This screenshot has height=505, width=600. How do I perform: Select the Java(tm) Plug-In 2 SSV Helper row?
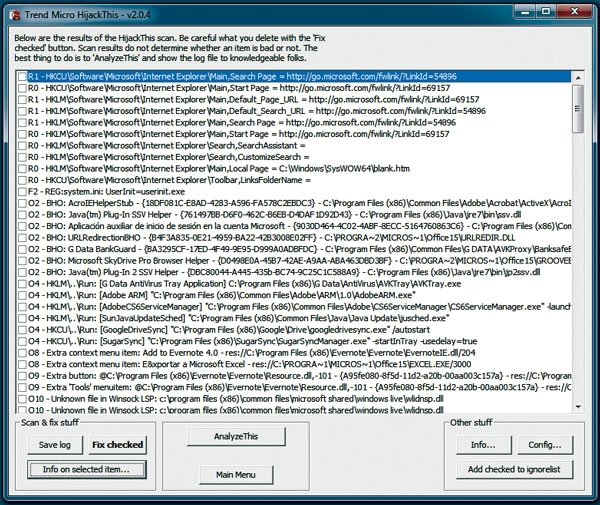295,272
